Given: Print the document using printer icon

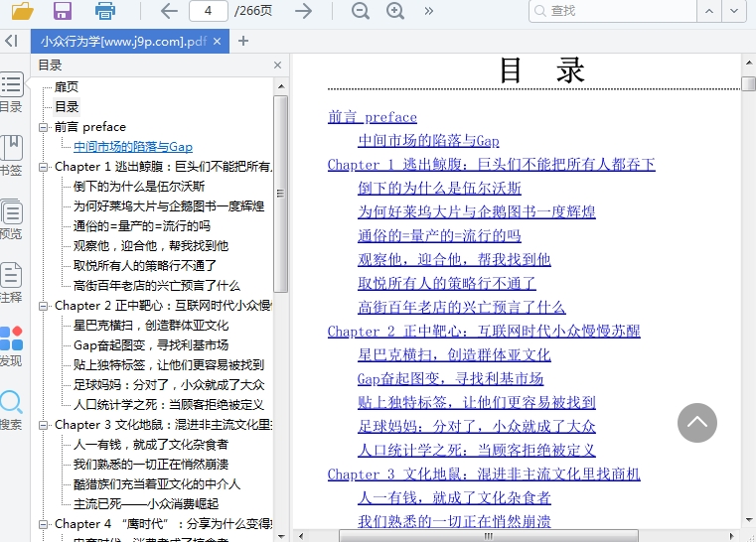Looking at the screenshot, I should [104, 11].
